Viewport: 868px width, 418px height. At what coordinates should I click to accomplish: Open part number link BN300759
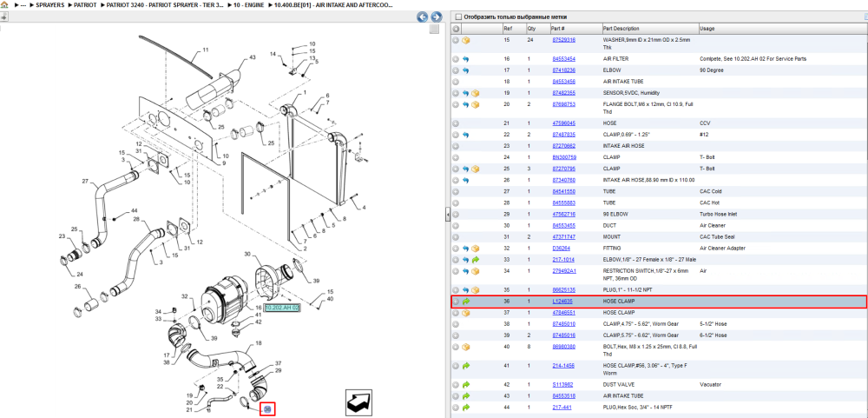pyautogui.click(x=563, y=157)
